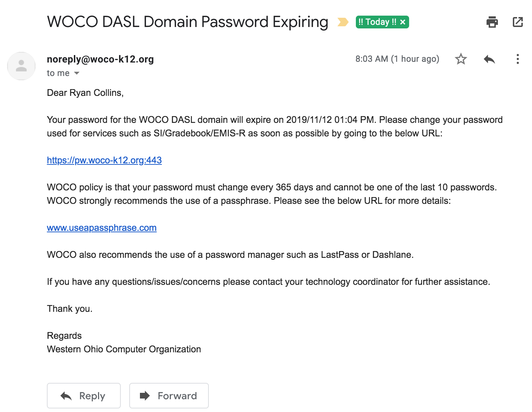The height and width of the screenshot is (412, 532).
Task: Open the three-dot More options menu
Action: [x=518, y=59]
